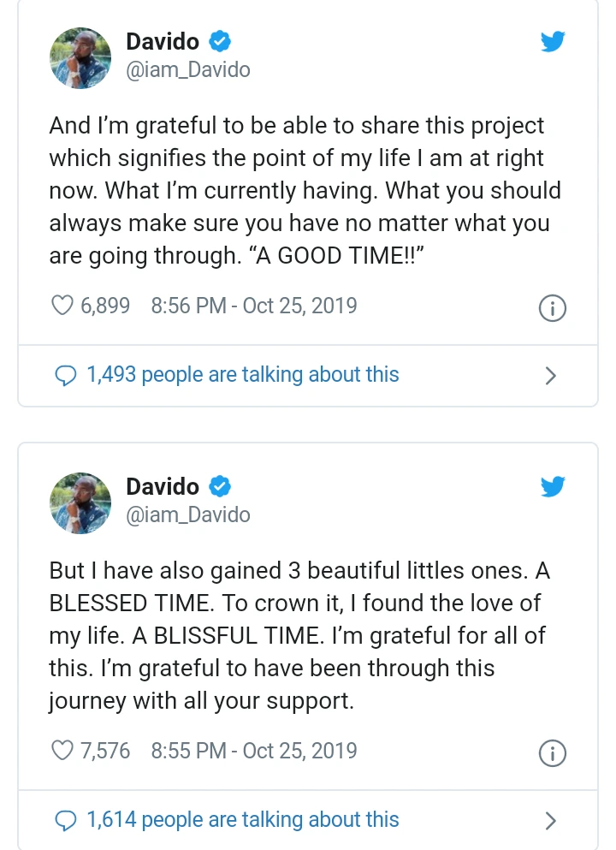Open timestamp 8:56 PM - Oct 25, 2019
The width and height of the screenshot is (616, 850).
[254, 306]
